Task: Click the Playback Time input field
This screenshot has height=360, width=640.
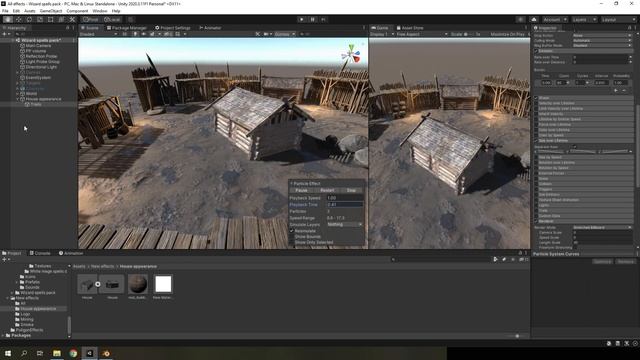Action: click(344, 204)
